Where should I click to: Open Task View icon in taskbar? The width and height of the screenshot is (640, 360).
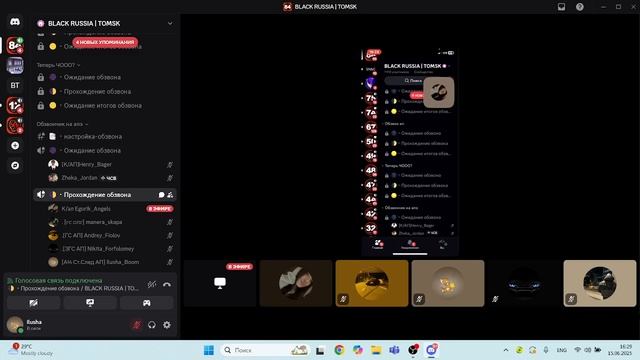coord(320,350)
